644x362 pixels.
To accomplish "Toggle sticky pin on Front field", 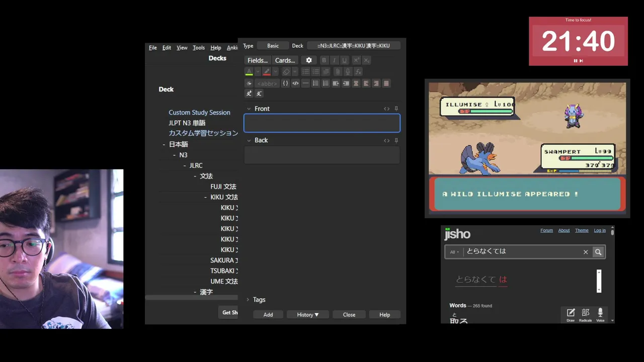I will [396, 109].
